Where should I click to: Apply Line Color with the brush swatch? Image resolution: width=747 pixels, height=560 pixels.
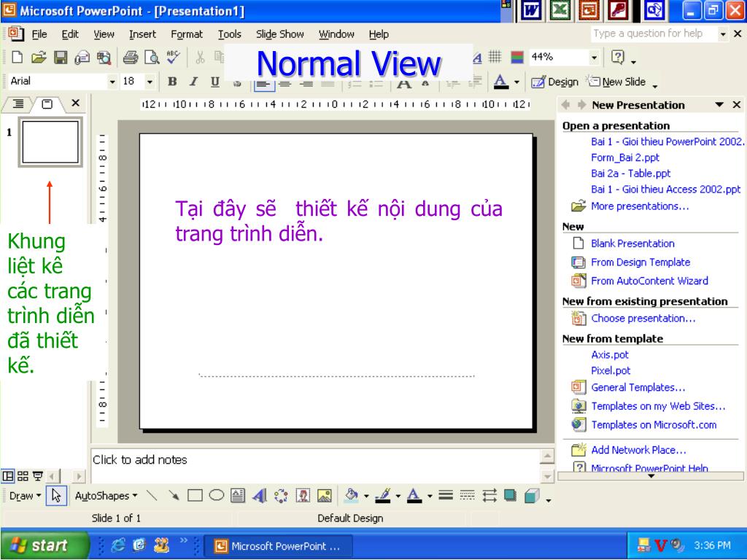click(383, 496)
